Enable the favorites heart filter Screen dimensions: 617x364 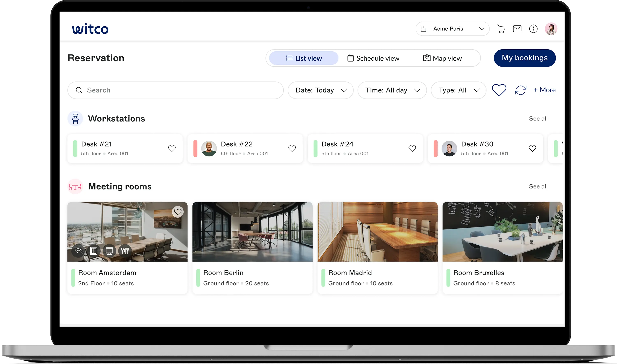pyautogui.click(x=499, y=90)
